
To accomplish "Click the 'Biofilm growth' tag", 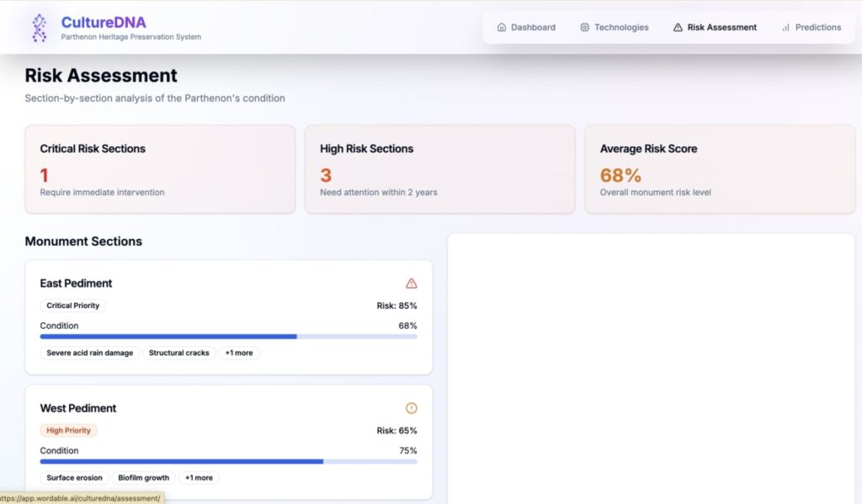I will (143, 478).
